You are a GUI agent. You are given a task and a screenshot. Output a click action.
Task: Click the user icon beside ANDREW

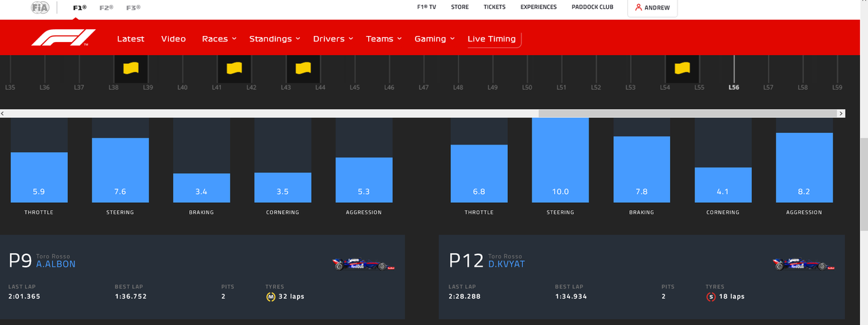(x=639, y=7)
